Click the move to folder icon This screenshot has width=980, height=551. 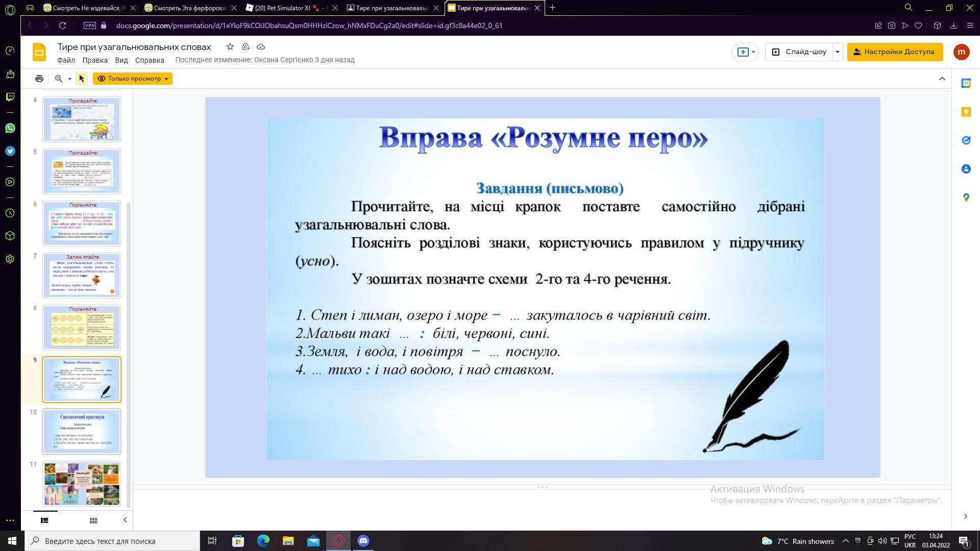(246, 46)
